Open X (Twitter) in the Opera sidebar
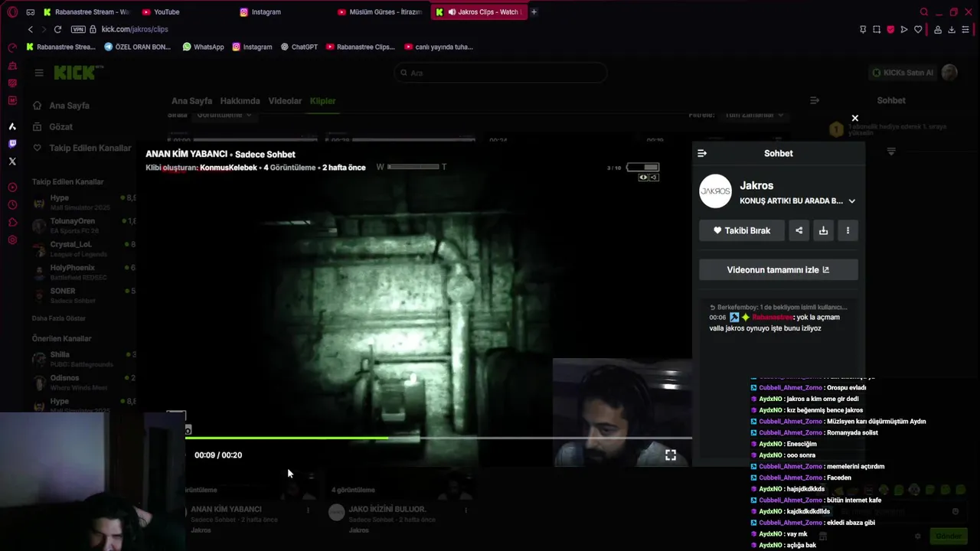The height and width of the screenshot is (551, 980). point(12,161)
